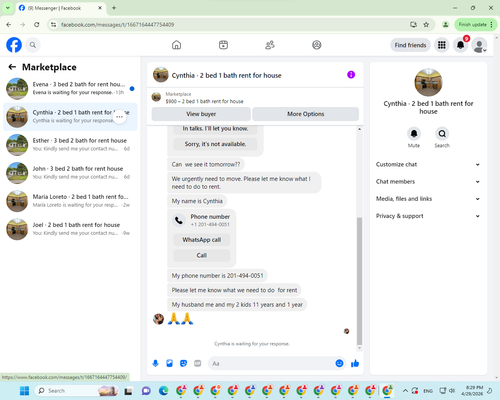The width and height of the screenshot is (500, 400).
Task: Open the tab search dropdown arrow
Action: (x=7, y=8)
